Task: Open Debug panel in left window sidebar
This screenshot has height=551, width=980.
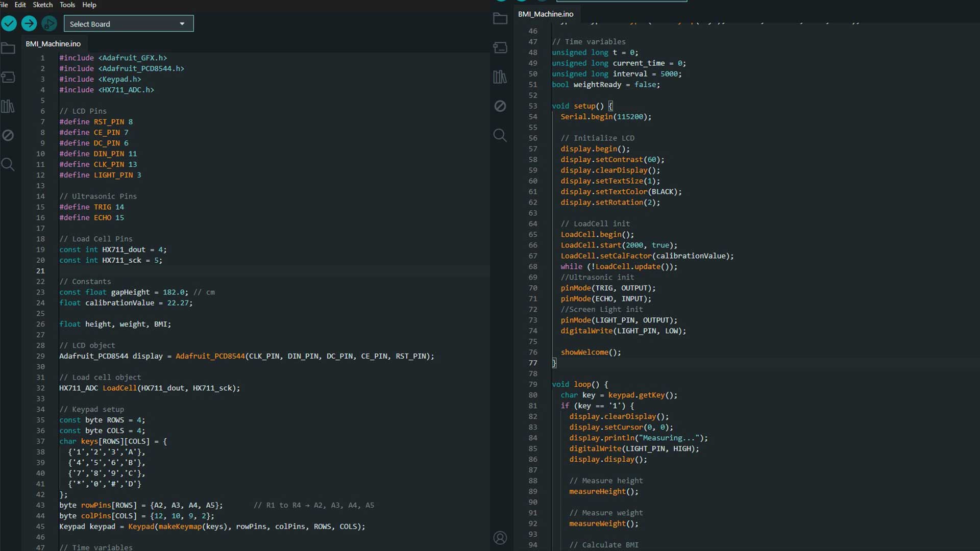Action: pos(8,135)
